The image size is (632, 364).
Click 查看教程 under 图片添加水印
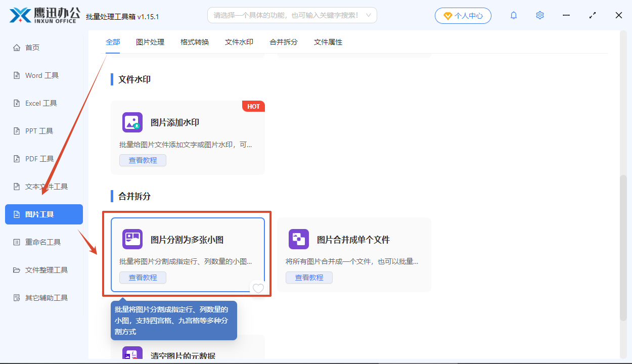tap(143, 160)
